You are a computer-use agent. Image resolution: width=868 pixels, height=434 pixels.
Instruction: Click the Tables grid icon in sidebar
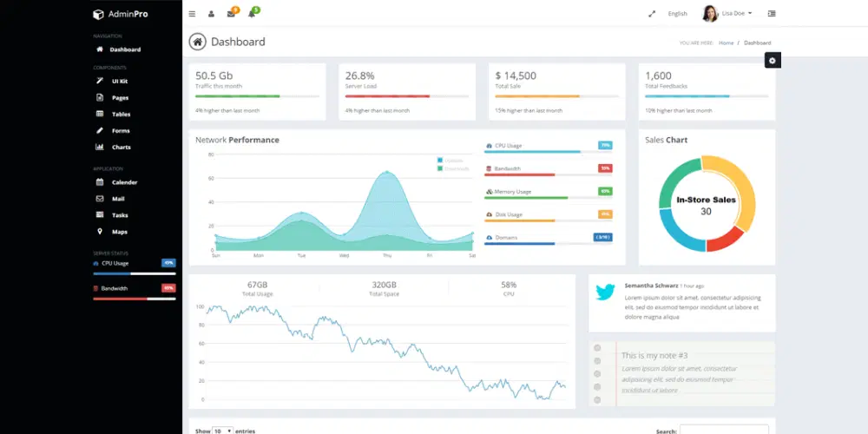pos(100,114)
